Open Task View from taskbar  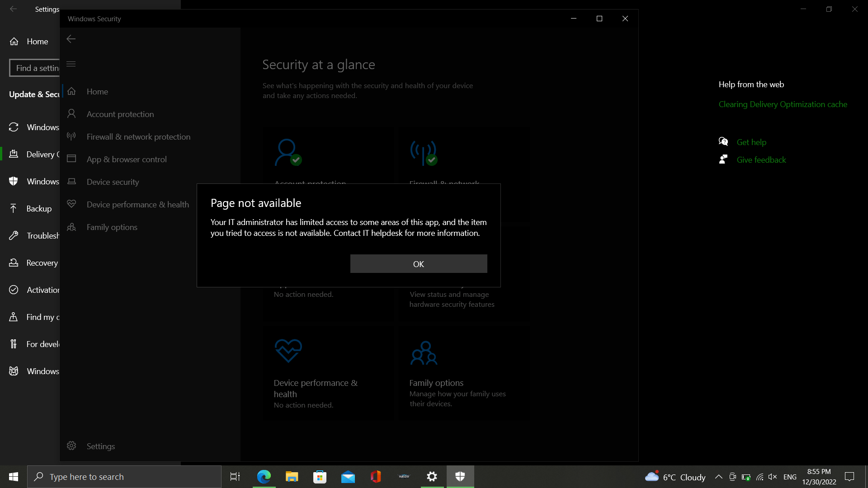pyautogui.click(x=235, y=477)
